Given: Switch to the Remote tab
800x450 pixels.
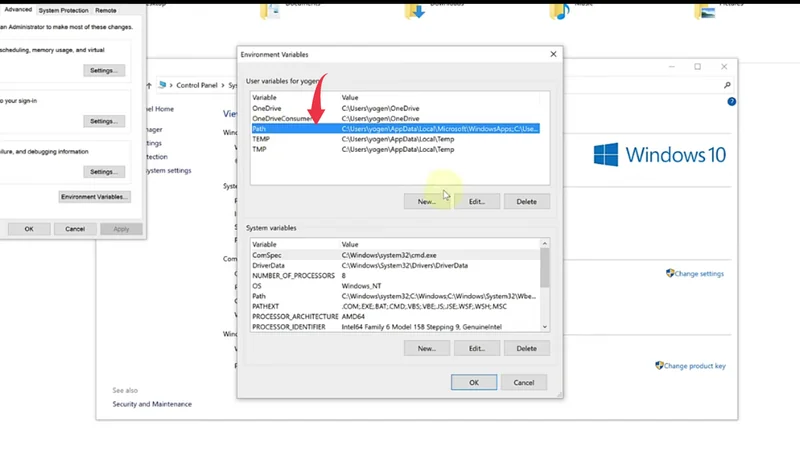Looking at the screenshot, I should coord(106,10).
